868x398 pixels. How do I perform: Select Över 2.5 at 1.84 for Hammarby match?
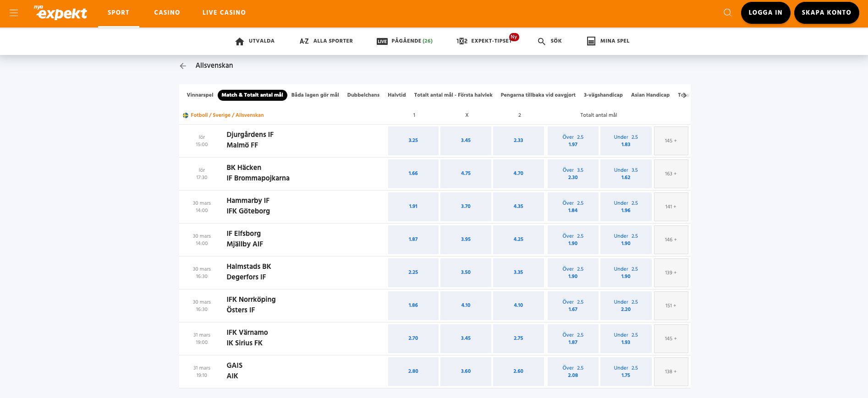point(573,207)
